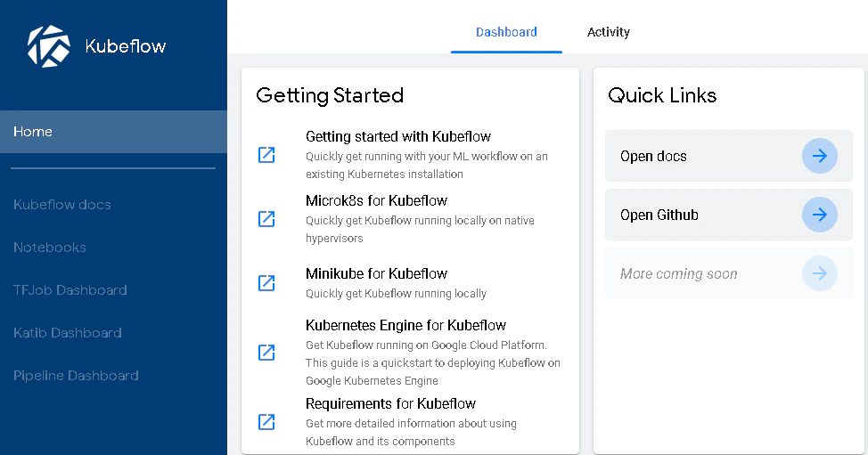This screenshot has height=455, width=868.
Task: Open external link icon for Microk8s for Kubeflow
Action: pyautogui.click(x=266, y=219)
